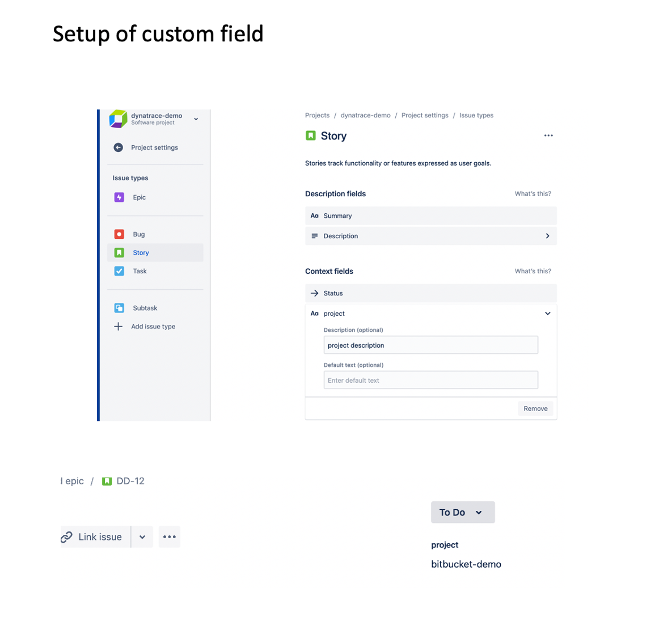Select Story in the issue types sidebar

pyautogui.click(x=141, y=253)
